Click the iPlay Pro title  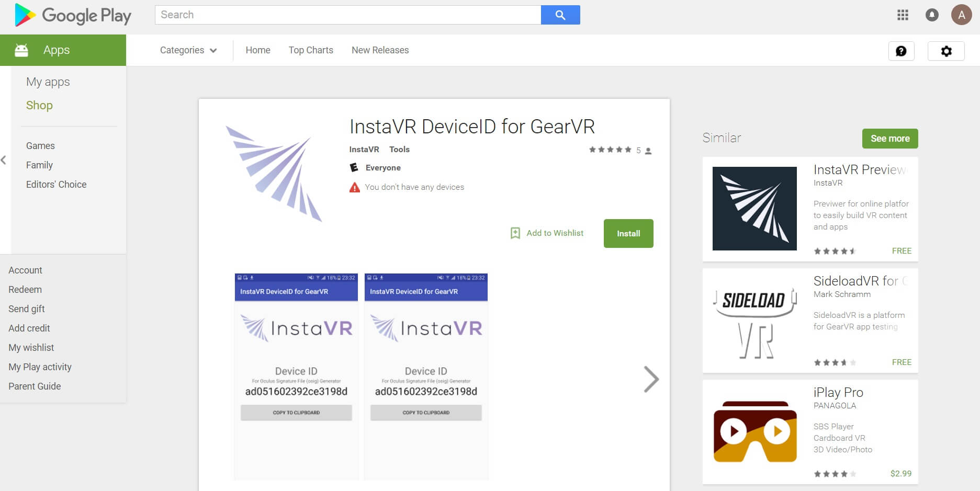[838, 393]
